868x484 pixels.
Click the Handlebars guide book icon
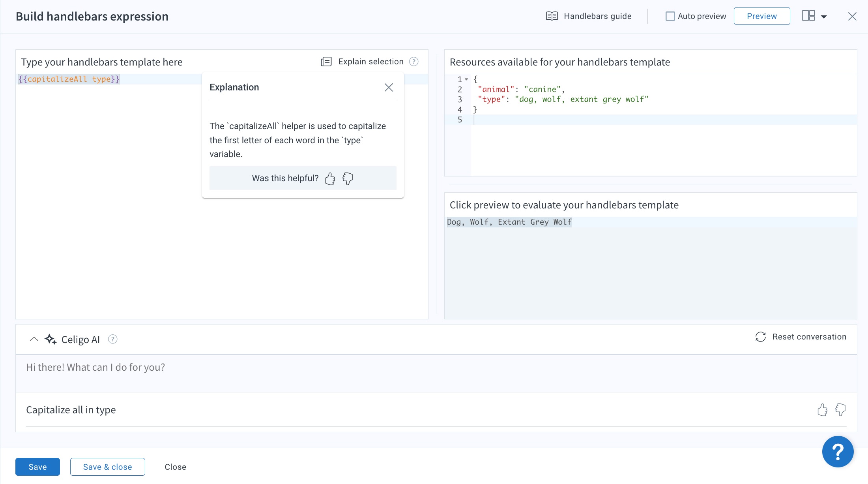[x=552, y=16]
